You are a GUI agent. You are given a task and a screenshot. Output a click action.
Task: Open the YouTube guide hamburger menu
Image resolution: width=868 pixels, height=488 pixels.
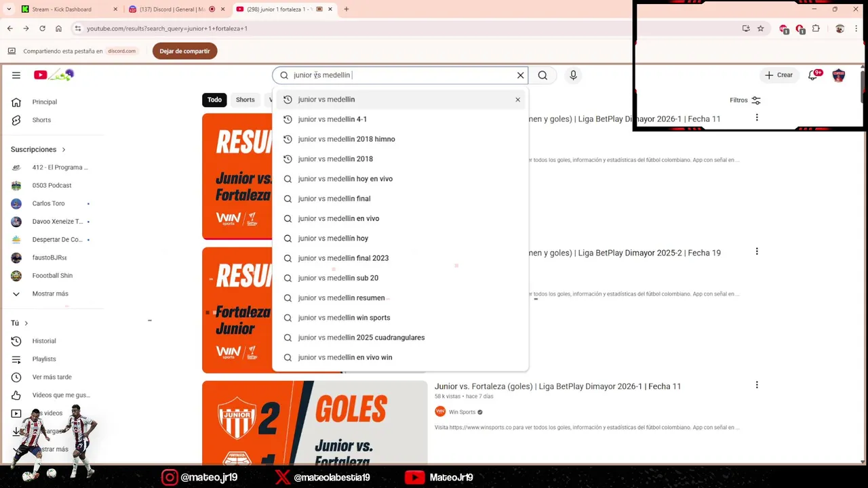tap(16, 75)
